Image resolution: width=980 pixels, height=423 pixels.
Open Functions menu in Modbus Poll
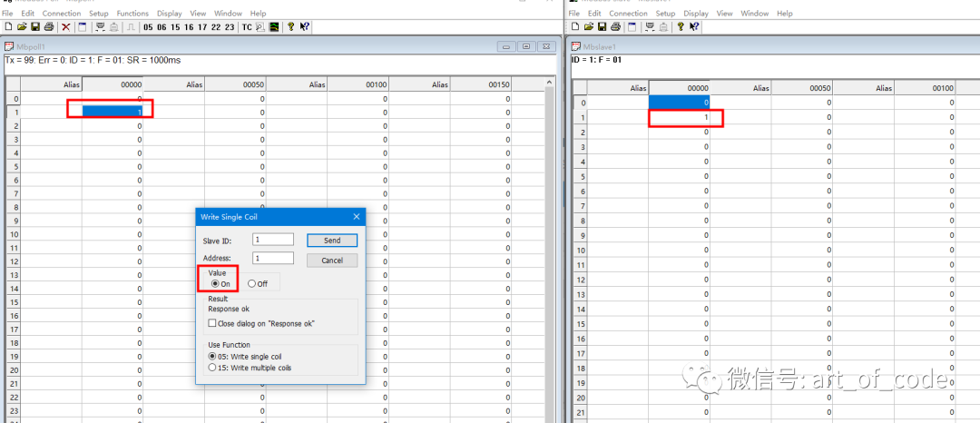click(x=132, y=13)
